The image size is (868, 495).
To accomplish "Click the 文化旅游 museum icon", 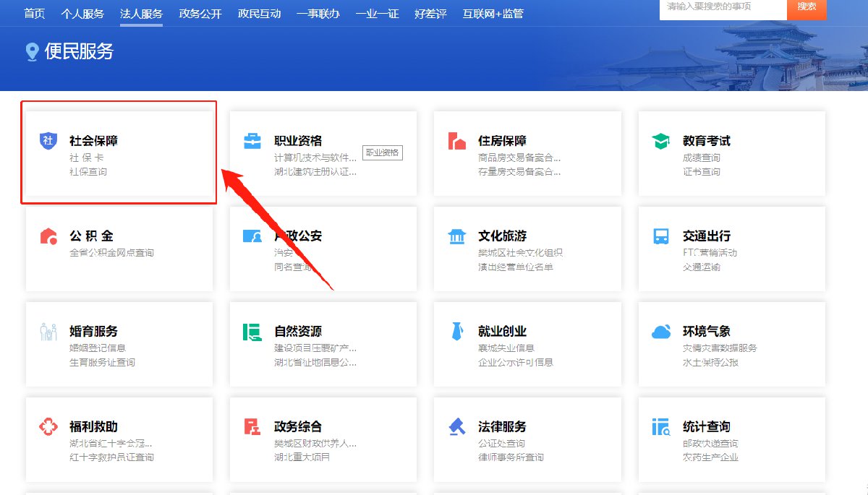I will click(x=456, y=236).
